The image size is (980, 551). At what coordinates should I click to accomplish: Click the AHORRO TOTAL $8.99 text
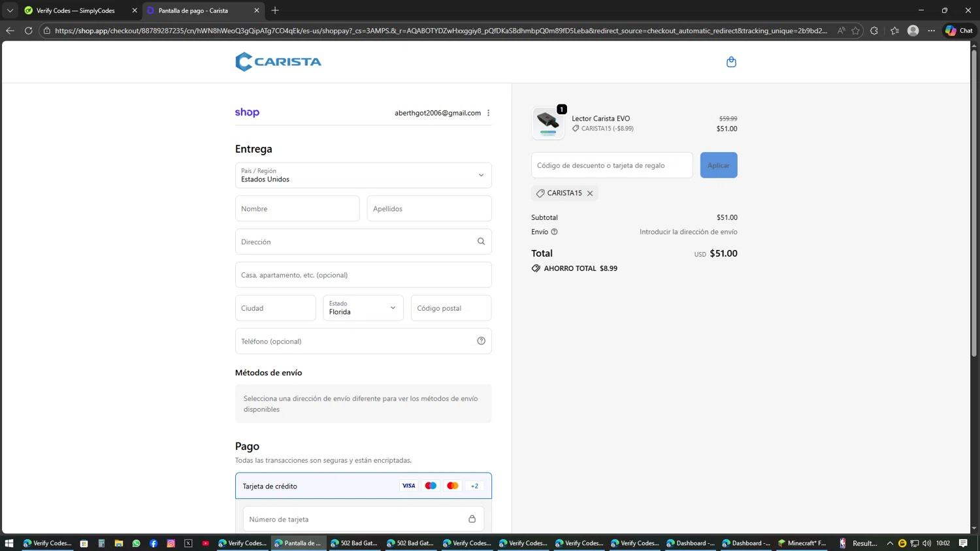pos(580,268)
